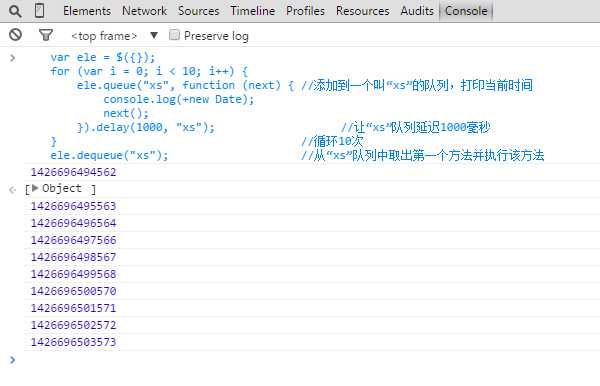Switch to the Profiles tab
This screenshot has height=386, width=600.
click(x=305, y=11)
